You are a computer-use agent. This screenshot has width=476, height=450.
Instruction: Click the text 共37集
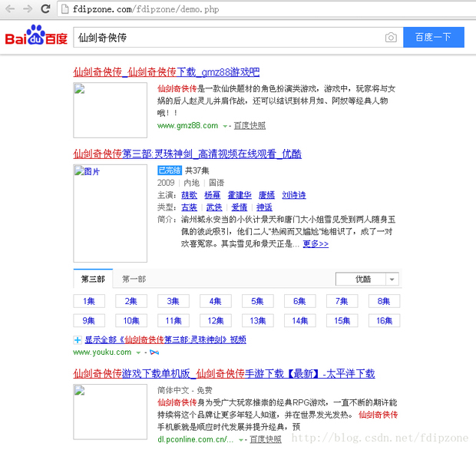pyautogui.click(x=197, y=170)
